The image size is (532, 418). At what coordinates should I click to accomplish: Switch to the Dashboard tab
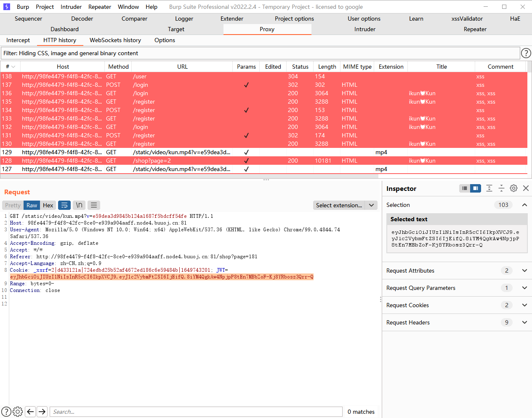pyautogui.click(x=64, y=29)
